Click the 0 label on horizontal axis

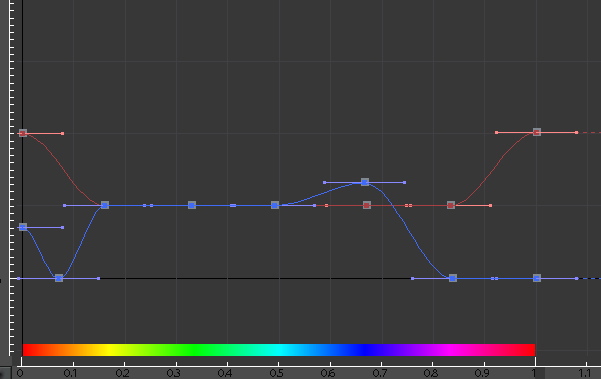(20, 373)
